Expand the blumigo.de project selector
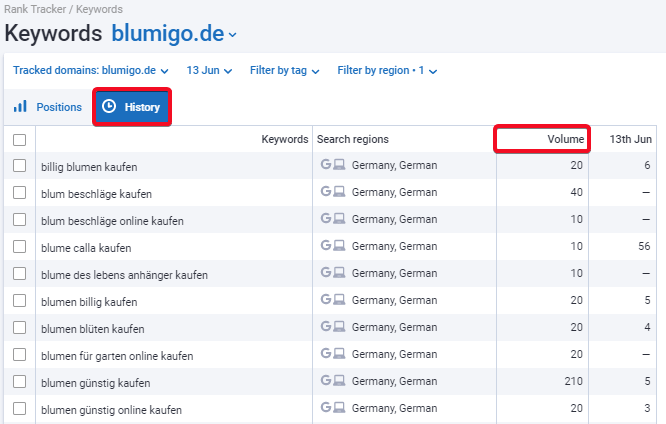Screen dimensions: 666x424 coord(174,34)
